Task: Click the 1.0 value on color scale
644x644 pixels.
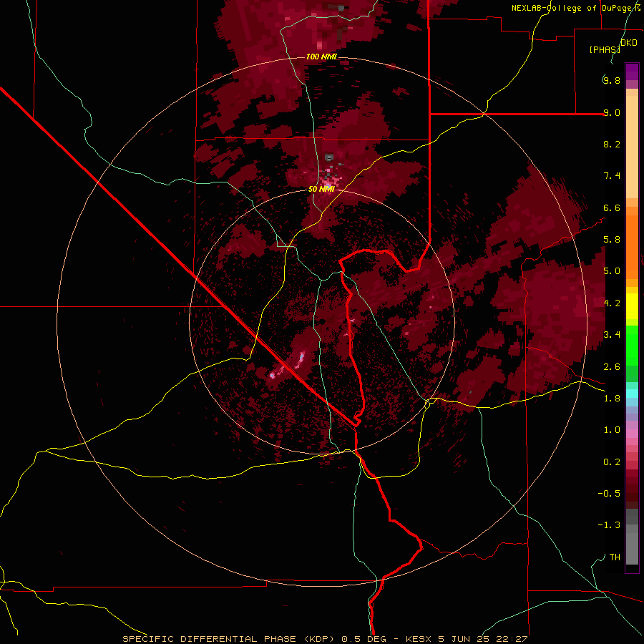Action: 612,430
